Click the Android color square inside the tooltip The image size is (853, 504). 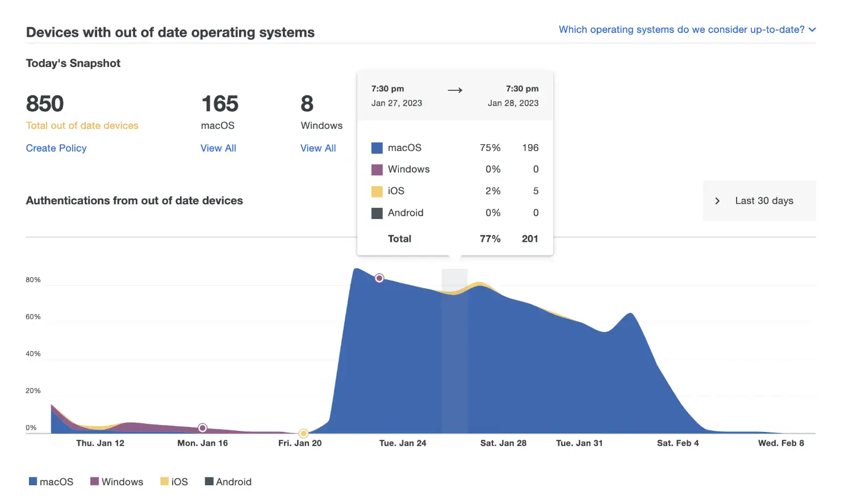point(377,213)
